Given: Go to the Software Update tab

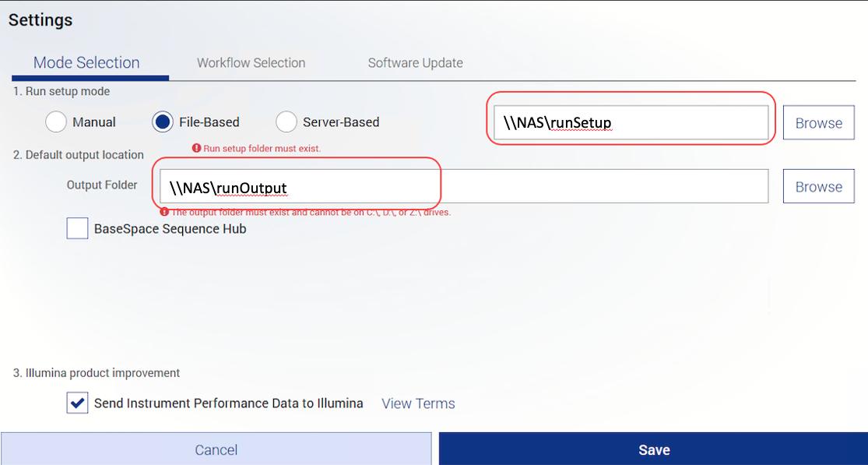Looking at the screenshot, I should [415, 63].
